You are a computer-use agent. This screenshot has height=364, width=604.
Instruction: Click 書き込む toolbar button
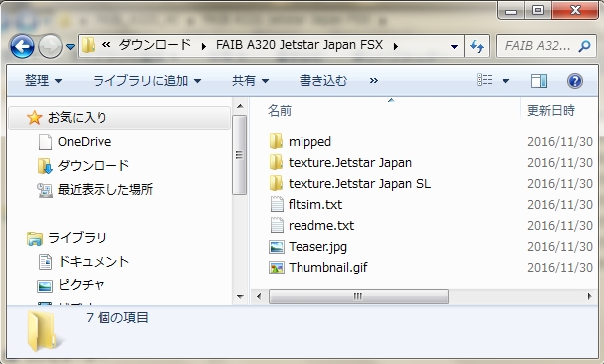click(323, 81)
